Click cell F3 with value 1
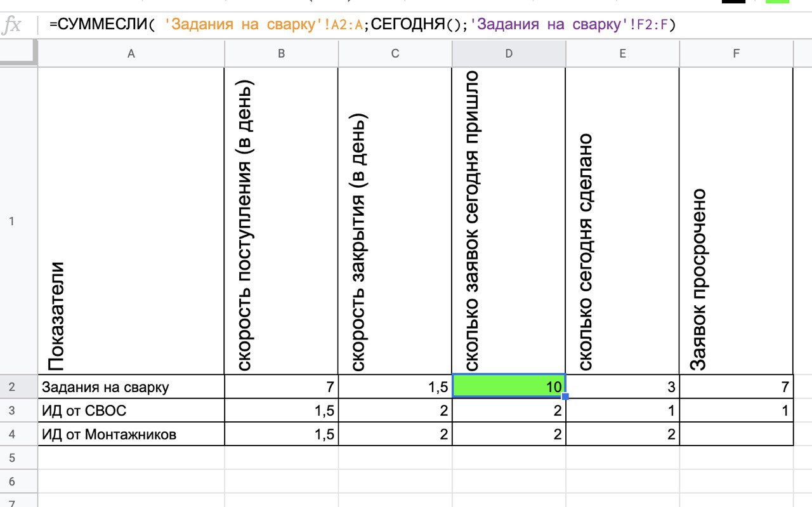The image size is (812, 507). pos(737,410)
